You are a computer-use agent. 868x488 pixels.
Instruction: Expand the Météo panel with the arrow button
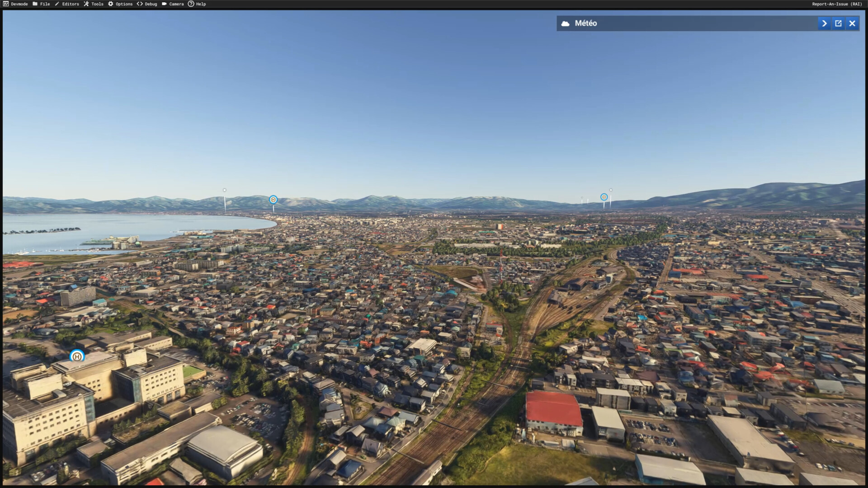click(x=824, y=23)
